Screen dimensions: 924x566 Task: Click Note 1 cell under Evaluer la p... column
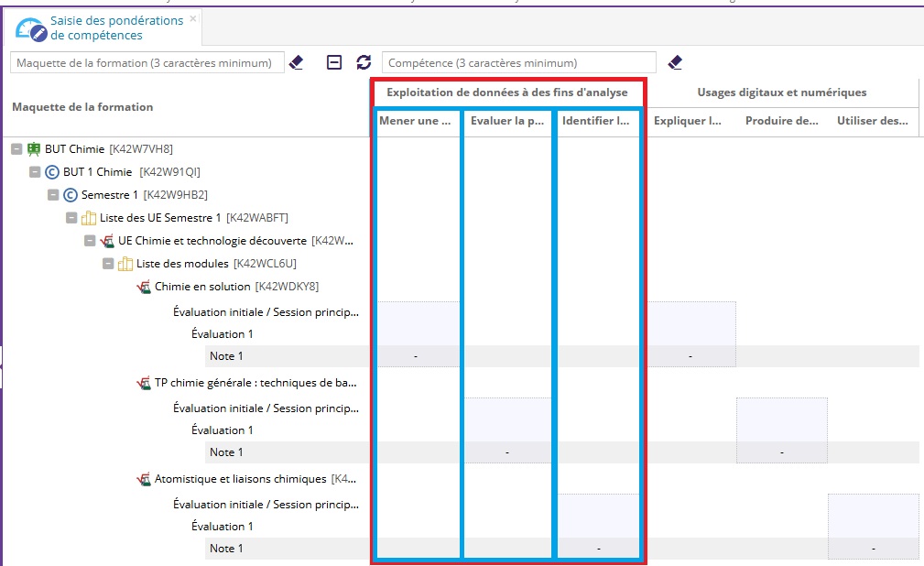[507, 452]
